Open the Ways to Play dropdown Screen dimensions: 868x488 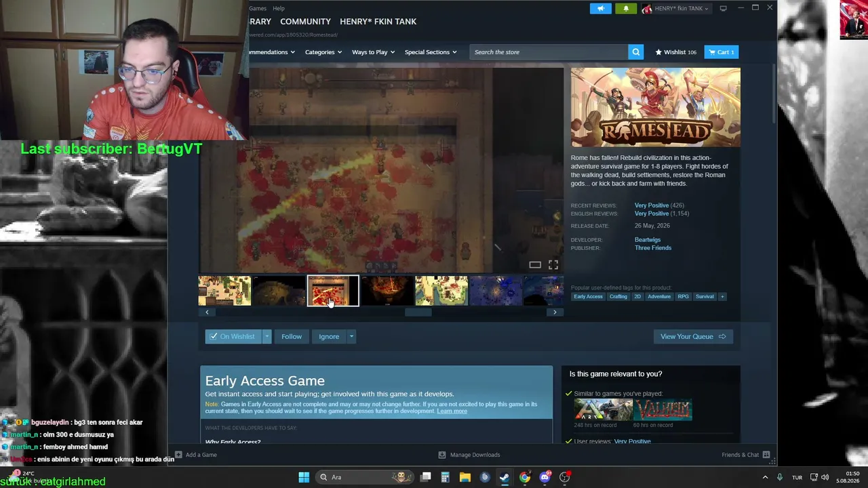373,52
